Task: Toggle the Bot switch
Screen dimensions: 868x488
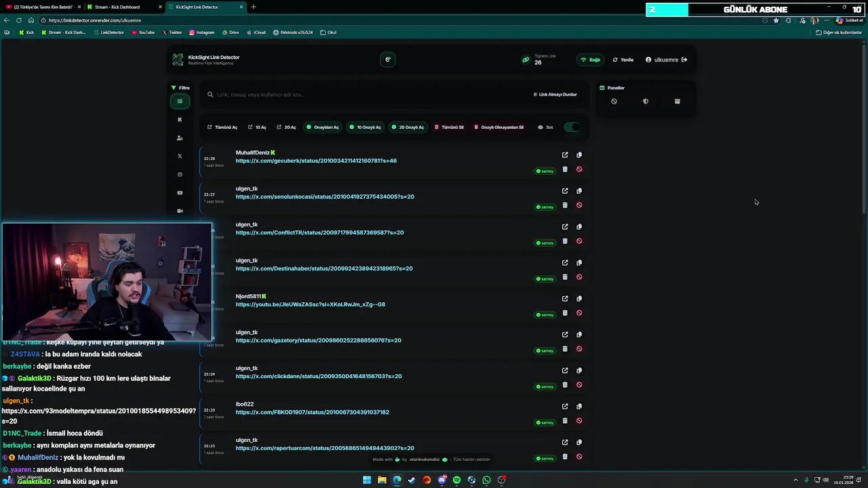Action: coord(572,127)
